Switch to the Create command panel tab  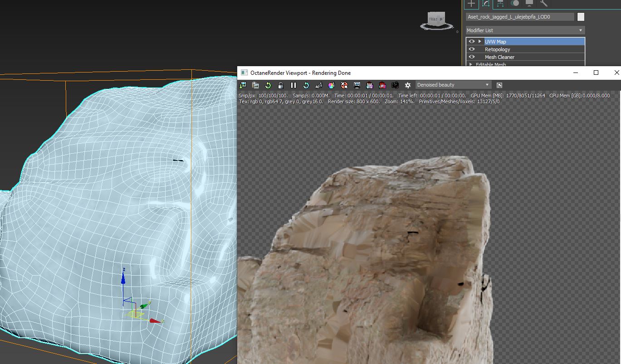471,3
